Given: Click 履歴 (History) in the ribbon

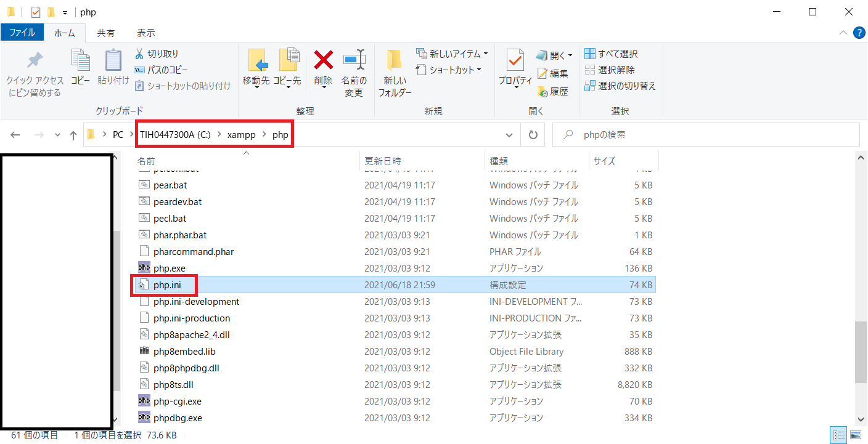Looking at the screenshot, I should pos(553,92).
